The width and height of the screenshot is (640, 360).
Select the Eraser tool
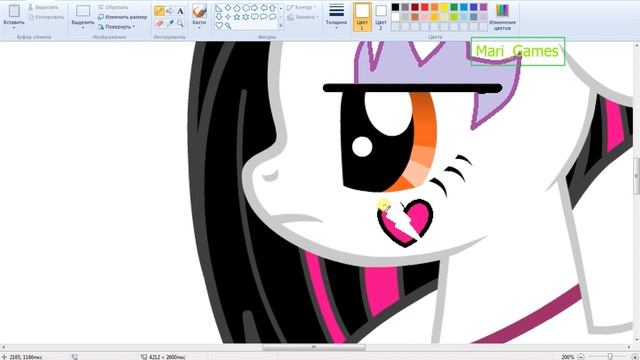click(159, 24)
